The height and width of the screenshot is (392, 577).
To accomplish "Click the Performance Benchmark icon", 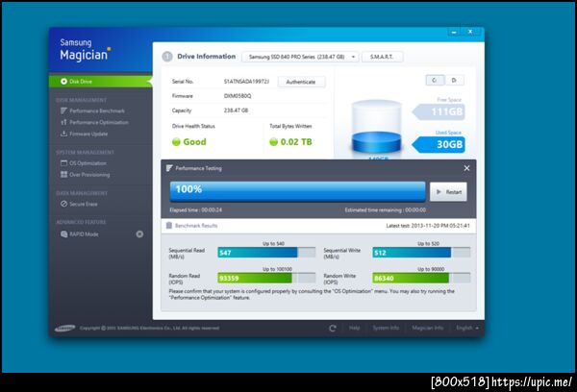I will 63,110.
